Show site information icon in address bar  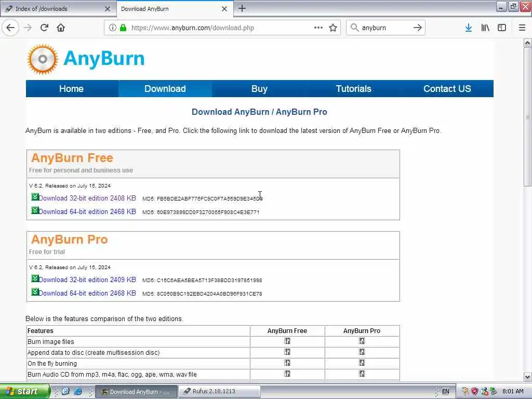click(x=112, y=28)
